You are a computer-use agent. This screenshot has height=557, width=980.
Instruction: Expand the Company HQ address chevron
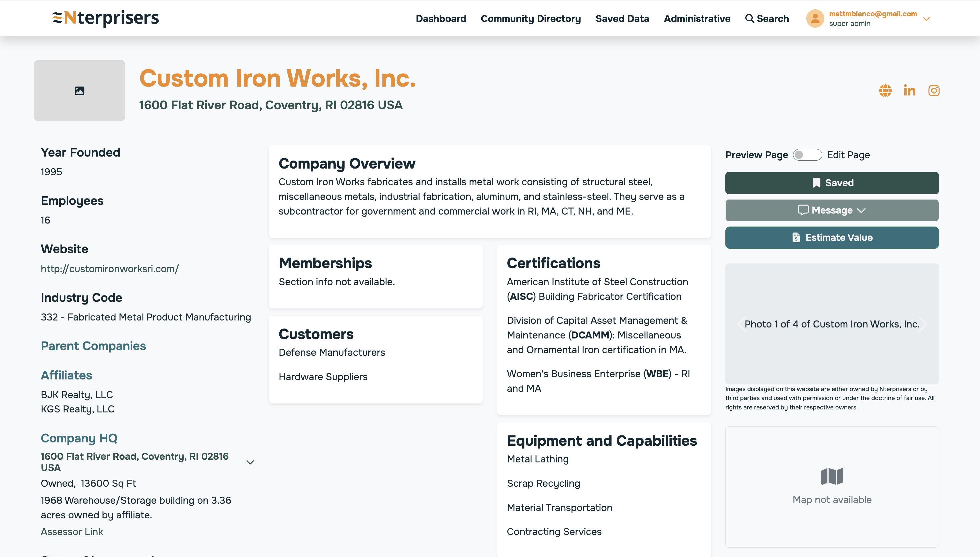click(250, 462)
